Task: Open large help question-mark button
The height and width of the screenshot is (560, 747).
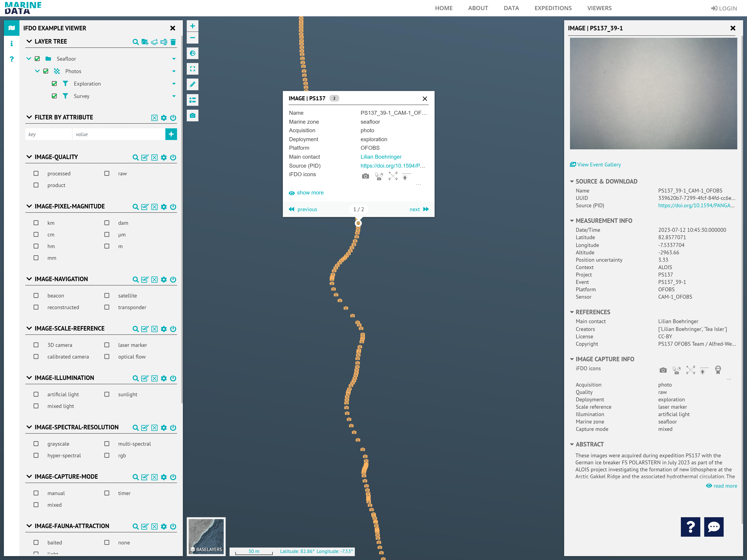Action: coord(690,527)
